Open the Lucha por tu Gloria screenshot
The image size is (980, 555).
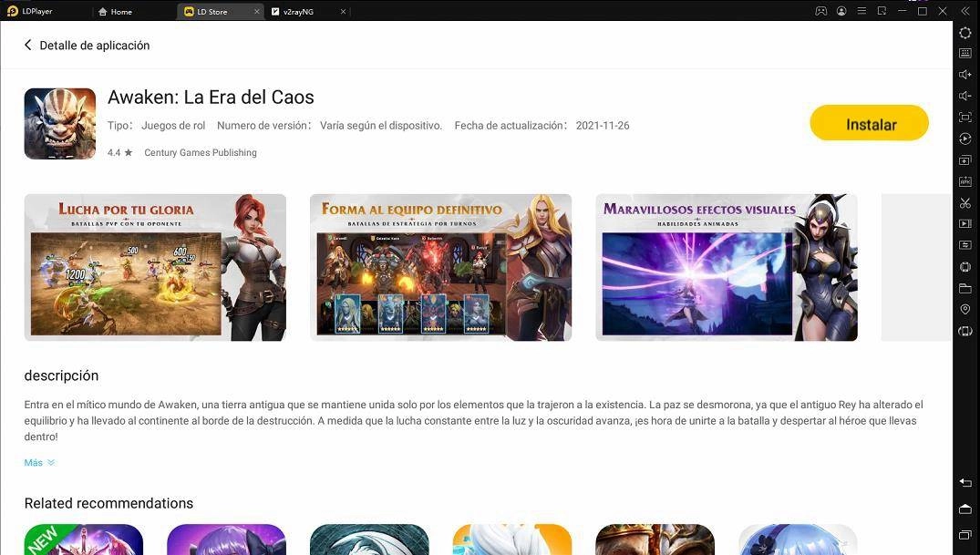[x=155, y=267]
